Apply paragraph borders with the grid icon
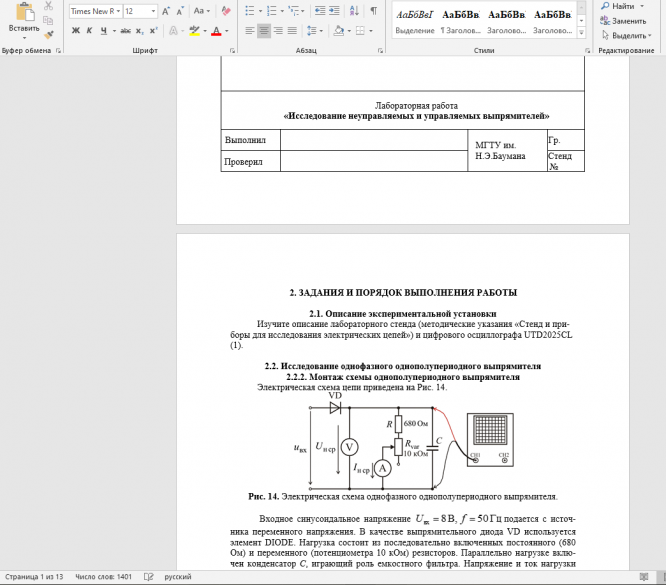Viewport: 666px width, 585px height. 360,31
